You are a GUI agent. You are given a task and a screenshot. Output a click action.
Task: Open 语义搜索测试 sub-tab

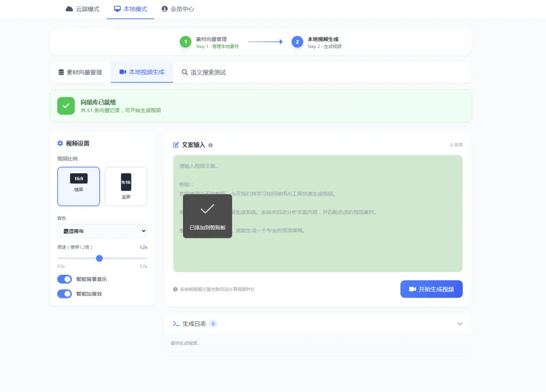204,72
